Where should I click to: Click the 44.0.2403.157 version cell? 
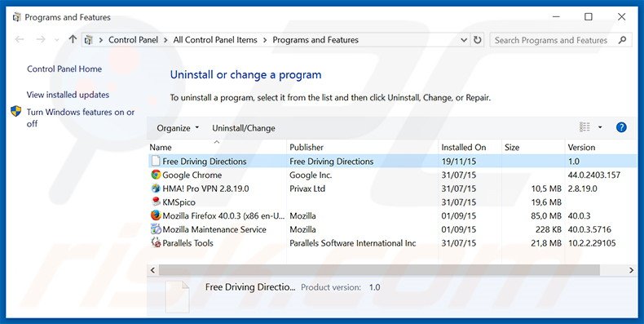point(594,175)
